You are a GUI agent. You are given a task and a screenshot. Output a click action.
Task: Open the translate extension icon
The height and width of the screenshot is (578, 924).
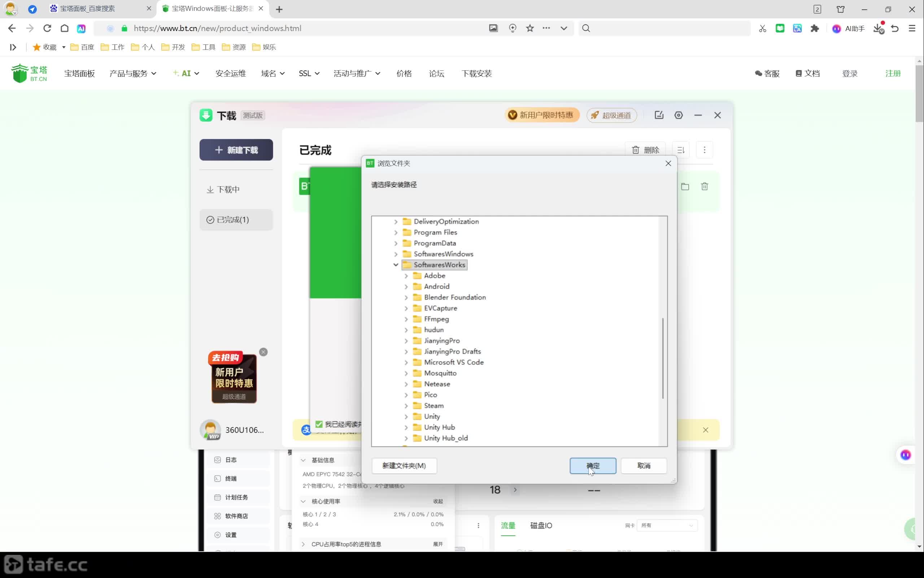pos(797,28)
